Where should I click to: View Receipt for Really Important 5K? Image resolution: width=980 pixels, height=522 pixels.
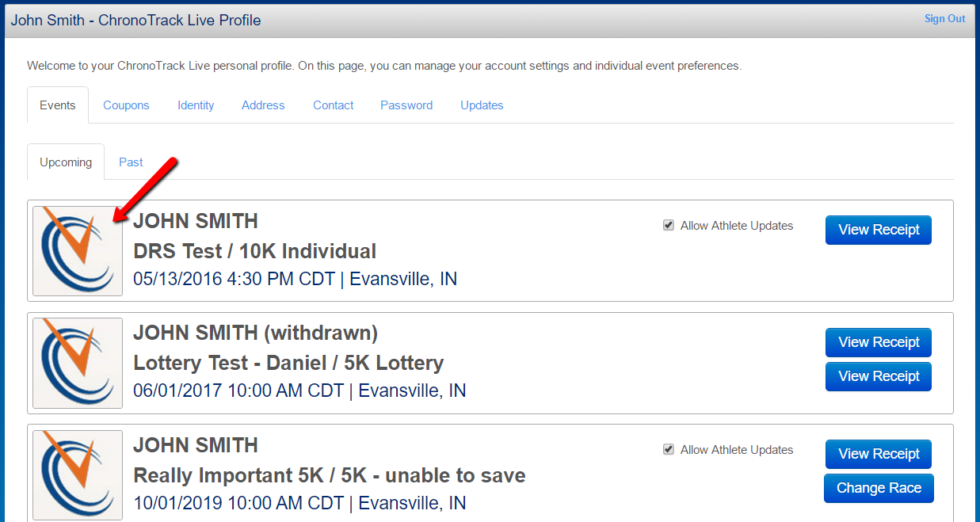coord(879,454)
